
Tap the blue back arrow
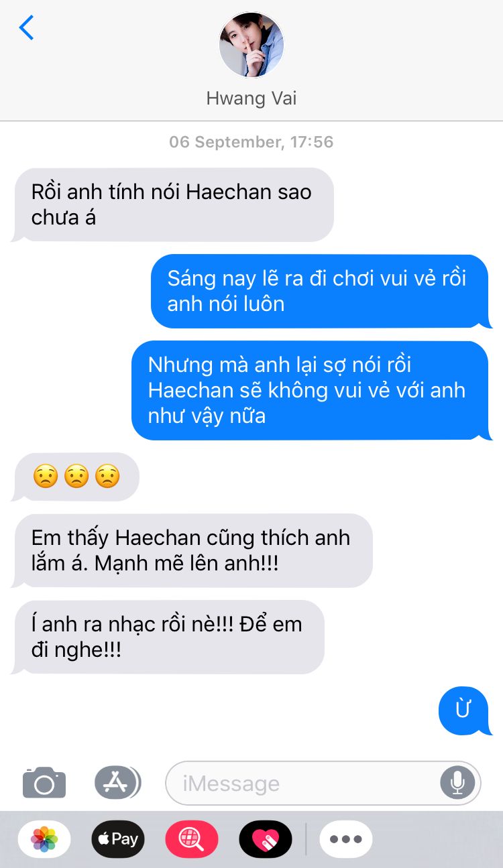26,27
